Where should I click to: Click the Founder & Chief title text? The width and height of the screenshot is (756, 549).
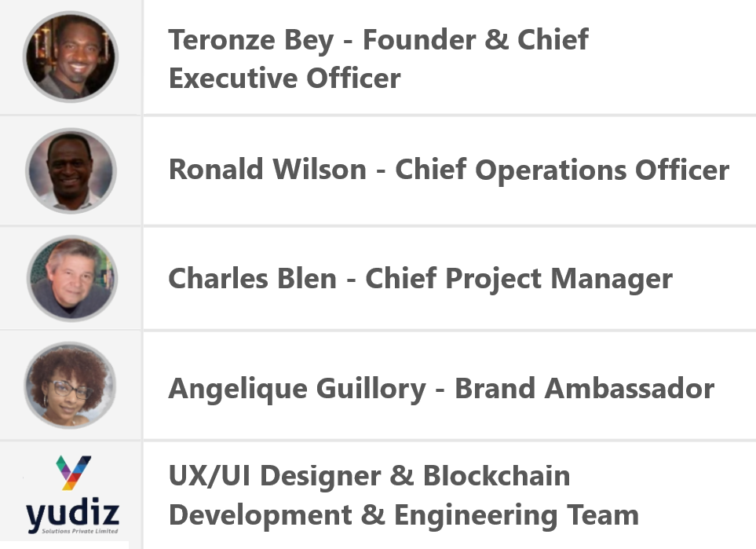tap(475, 40)
